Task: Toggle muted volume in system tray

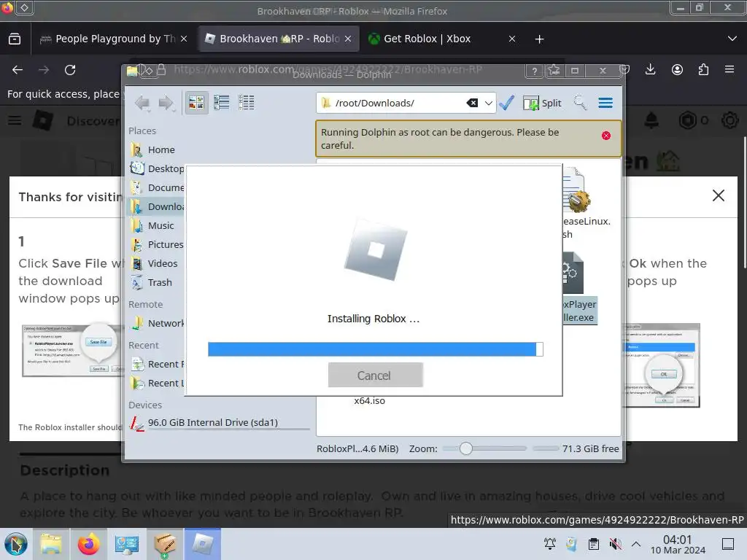Action: click(x=615, y=544)
